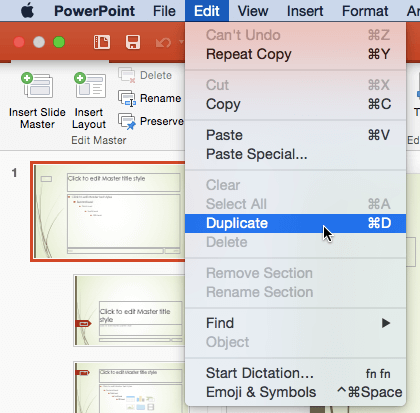Open the View menu
Image resolution: width=420 pixels, height=413 pixels.
253,11
